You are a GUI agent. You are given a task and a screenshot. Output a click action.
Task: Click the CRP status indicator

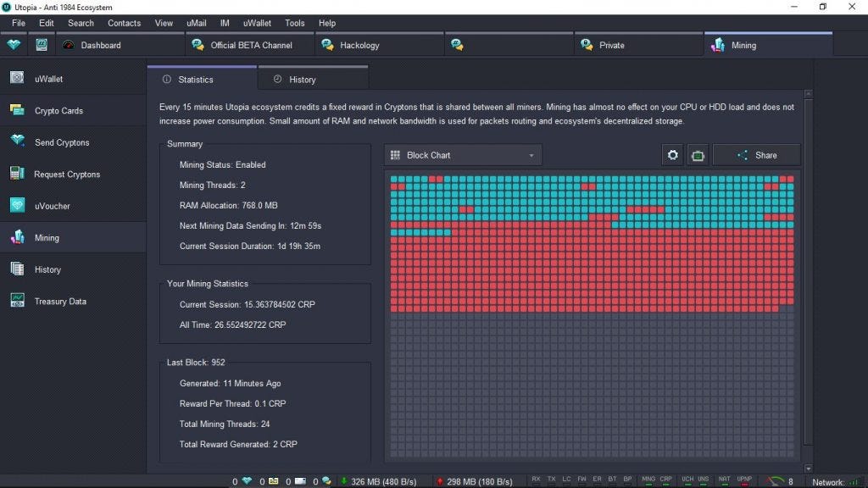click(x=665, y=481)
